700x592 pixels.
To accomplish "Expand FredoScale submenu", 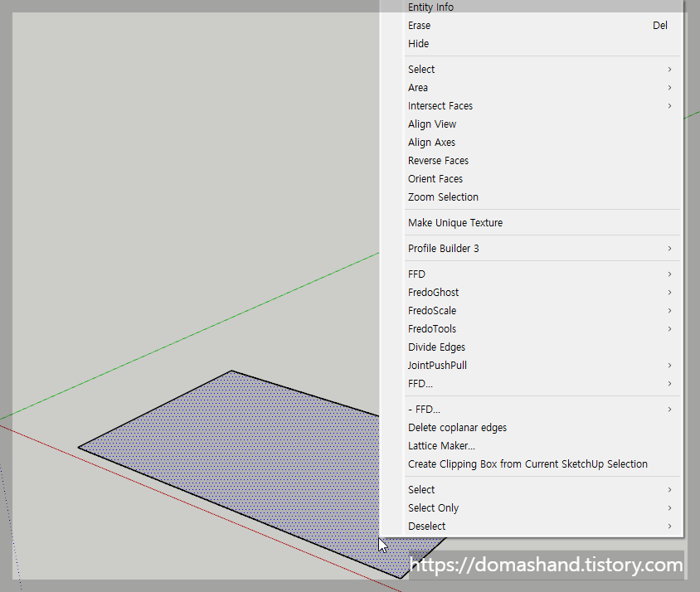I will [x=531, y=311].
